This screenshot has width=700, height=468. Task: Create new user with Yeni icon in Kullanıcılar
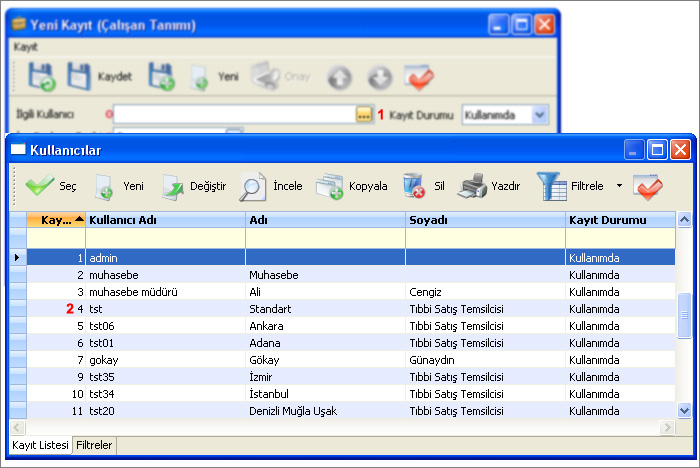coord(104,186)
